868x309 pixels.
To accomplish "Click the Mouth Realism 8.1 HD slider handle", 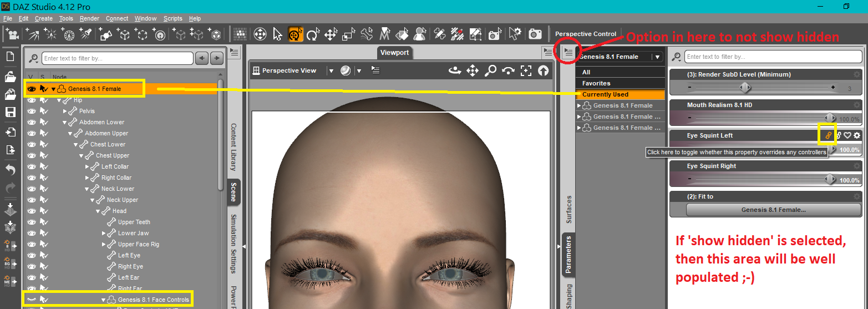I will (x=830, y=118).
